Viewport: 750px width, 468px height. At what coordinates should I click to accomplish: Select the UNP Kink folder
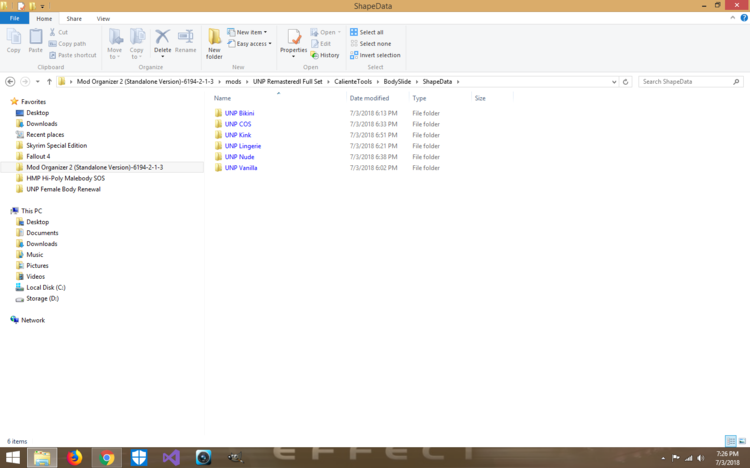coord(238,135)
